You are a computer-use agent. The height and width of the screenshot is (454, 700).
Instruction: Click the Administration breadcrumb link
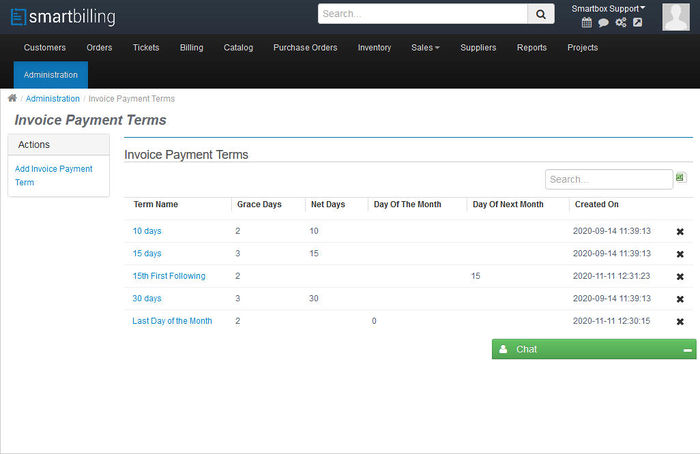coord(53,99)
